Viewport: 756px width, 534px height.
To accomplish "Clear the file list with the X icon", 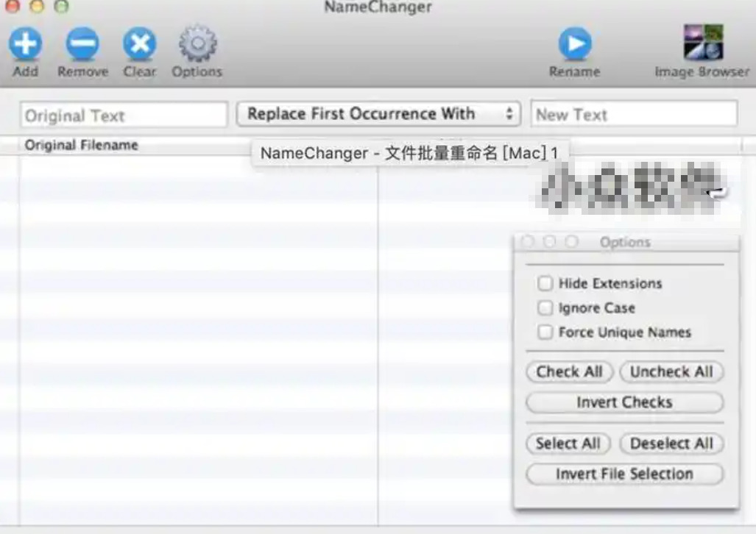I will (139, 44).
